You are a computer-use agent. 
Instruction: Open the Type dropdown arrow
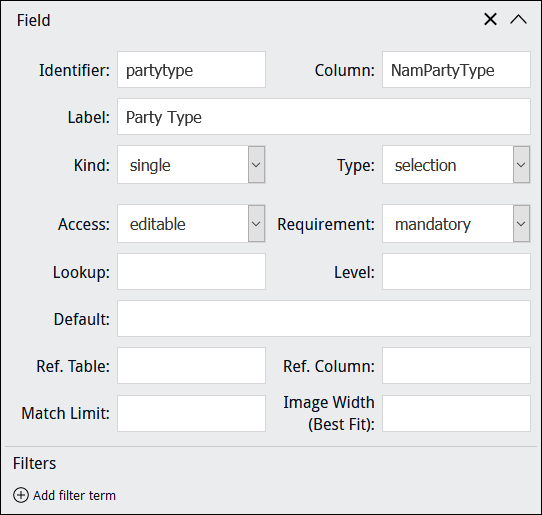coord(521,165)
